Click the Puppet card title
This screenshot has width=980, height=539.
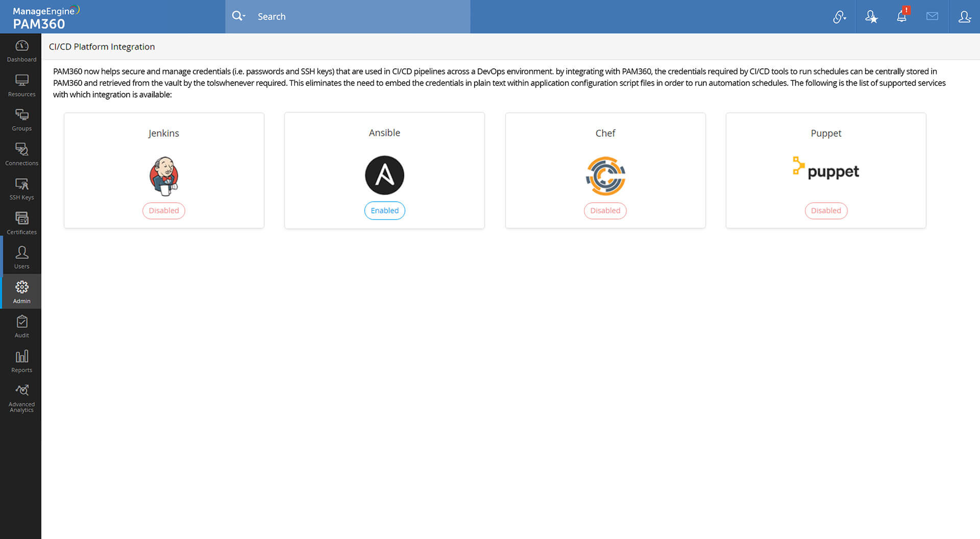click(826, 133)
